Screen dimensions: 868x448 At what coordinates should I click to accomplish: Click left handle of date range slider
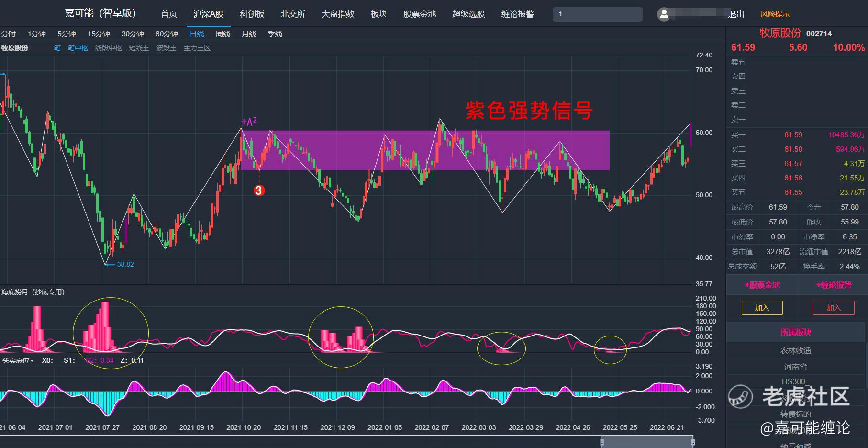tap(602, 442)
